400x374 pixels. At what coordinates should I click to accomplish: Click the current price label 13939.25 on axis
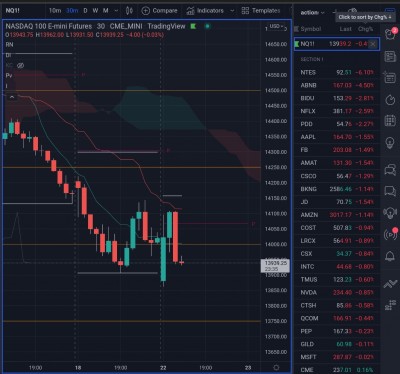click(x=275, y=266)
